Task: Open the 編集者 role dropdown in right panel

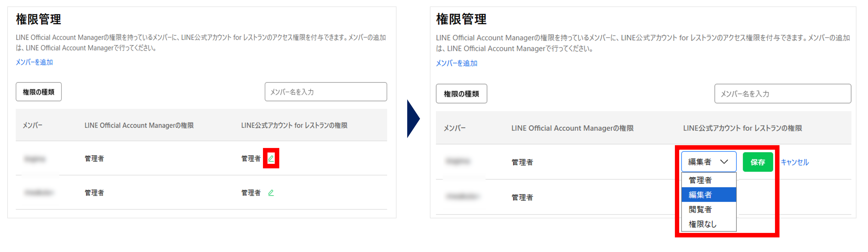Action: coord(709,162)
